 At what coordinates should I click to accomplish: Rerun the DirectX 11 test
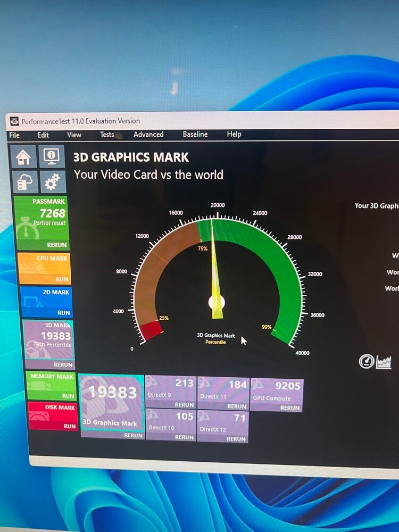(237, 406)
